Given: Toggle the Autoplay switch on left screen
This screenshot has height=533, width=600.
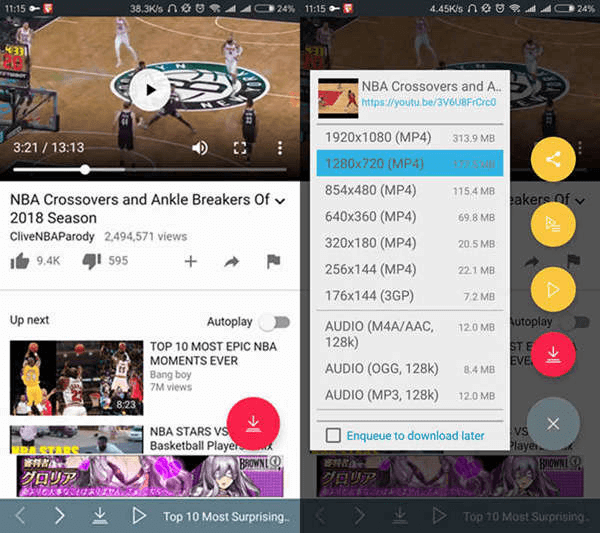Looking at the screenshot, I should (x=275, y=322).
